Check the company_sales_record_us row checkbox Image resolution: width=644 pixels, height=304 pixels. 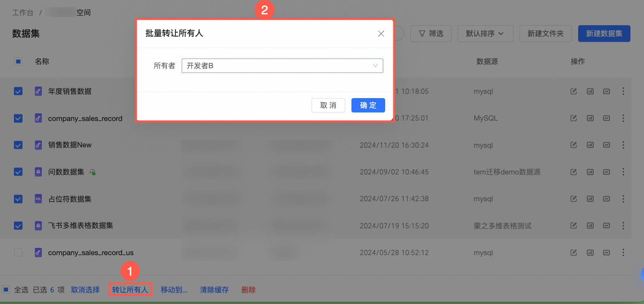tap(18, 252)
